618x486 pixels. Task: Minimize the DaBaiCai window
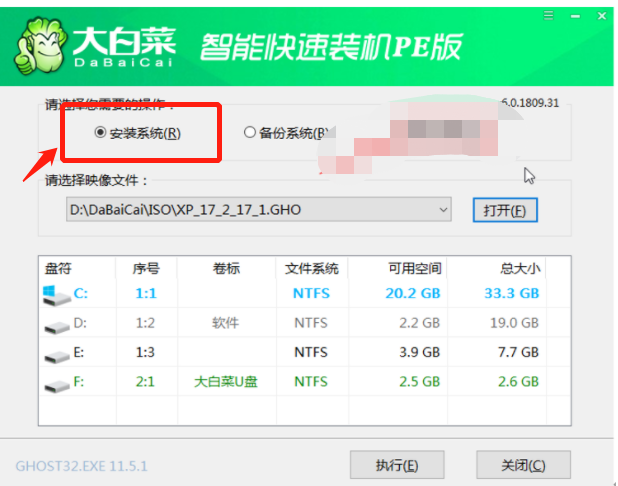[x=575, y=16]
